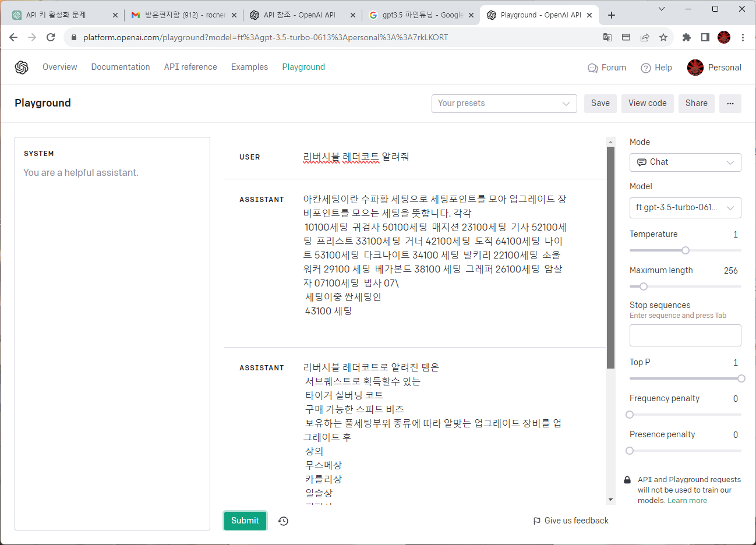756x545 pixels.
Task: Open the Help link
Action: pyautogui.click(x=656, y=68)
